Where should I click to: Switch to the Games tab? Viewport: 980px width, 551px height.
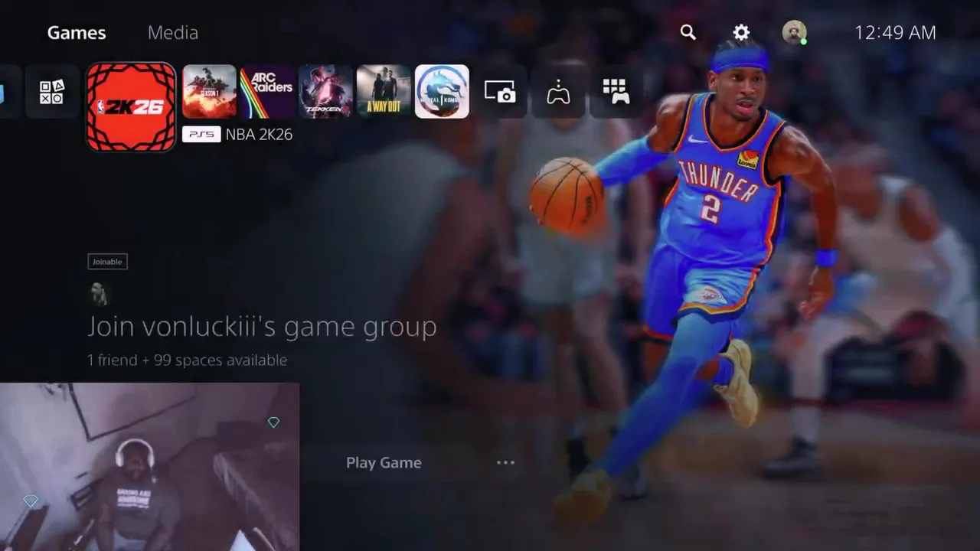[x=77, y=33]
